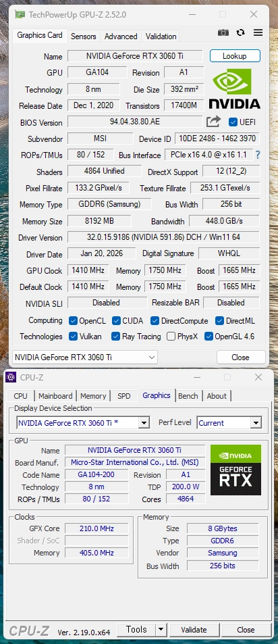Toggle the Ray Tracing checkbox
This screenshot has width=278, height=644.
115,337
